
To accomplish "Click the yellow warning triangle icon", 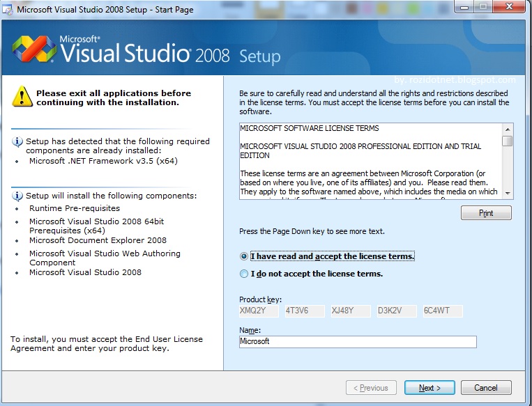I will (22, 97).
